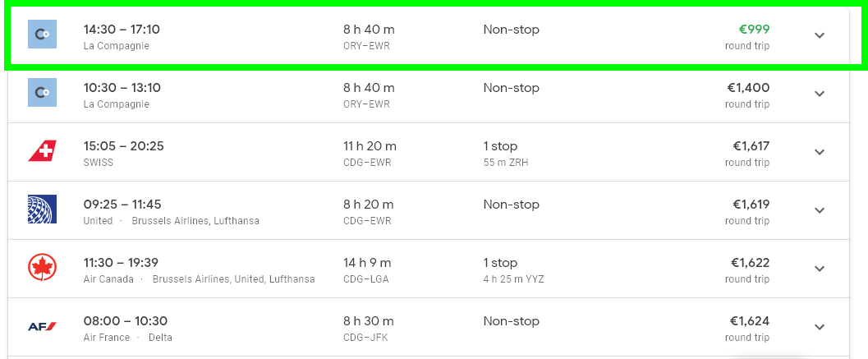The height and width of the screenshot is (359, 868).
Task: Click the 55 m ZRH layover info
Action: [x=506, y=163]
